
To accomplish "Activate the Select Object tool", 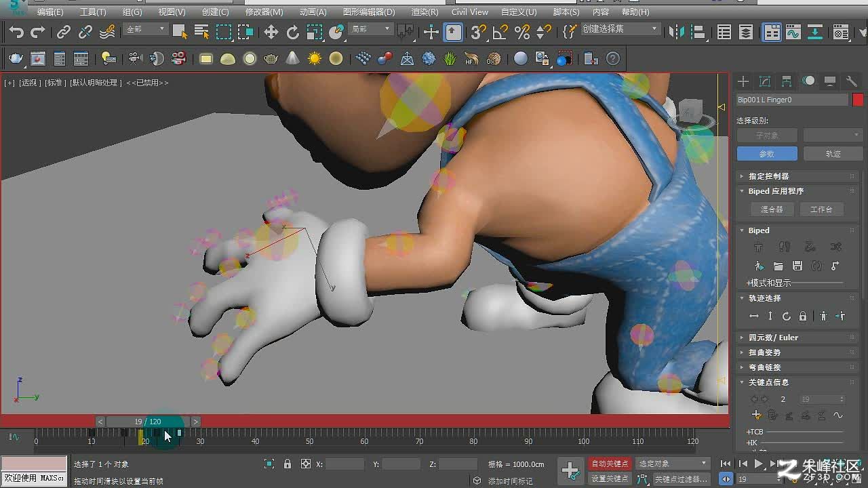I will coord(180,32).
